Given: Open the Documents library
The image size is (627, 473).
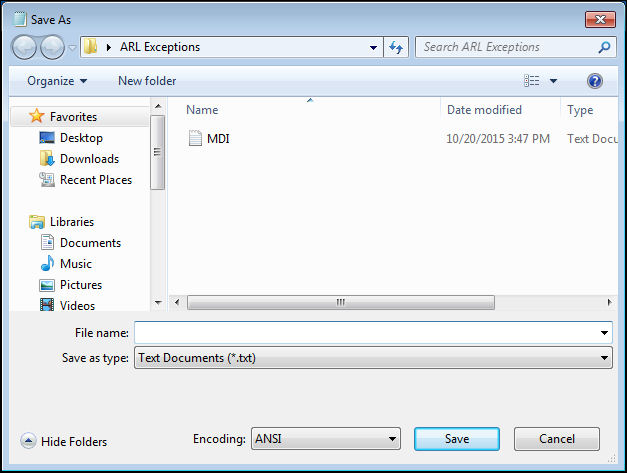Looking at the screenshot, I should 90,243.
